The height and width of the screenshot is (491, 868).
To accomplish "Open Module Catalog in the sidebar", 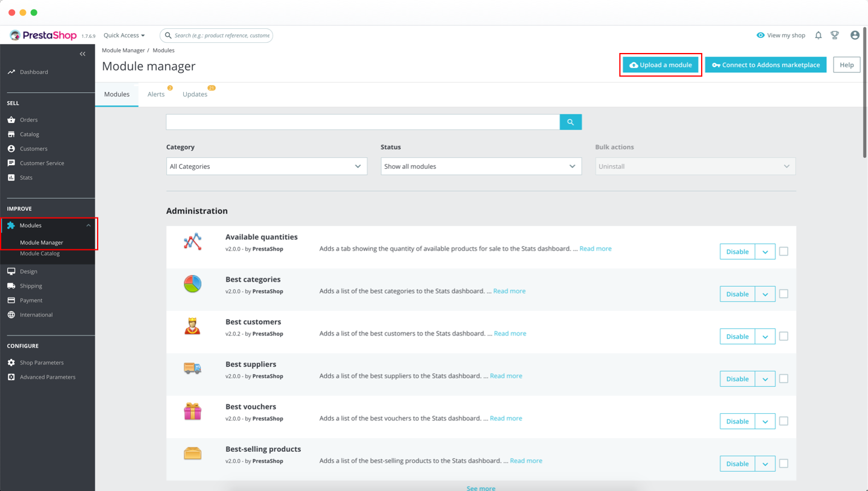I will [x=40, y=254].
